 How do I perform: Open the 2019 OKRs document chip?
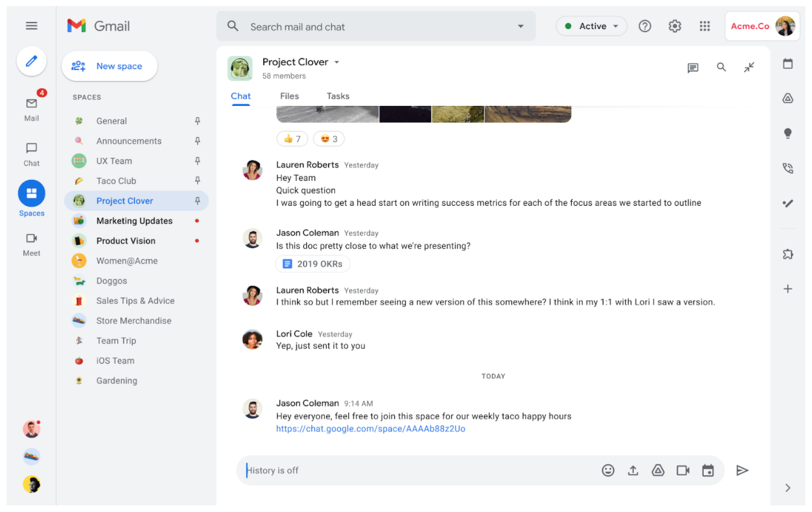(x=313, y=263)
